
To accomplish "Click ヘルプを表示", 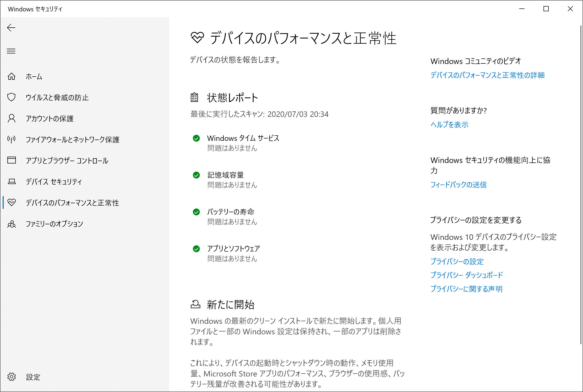I will 449,125.
